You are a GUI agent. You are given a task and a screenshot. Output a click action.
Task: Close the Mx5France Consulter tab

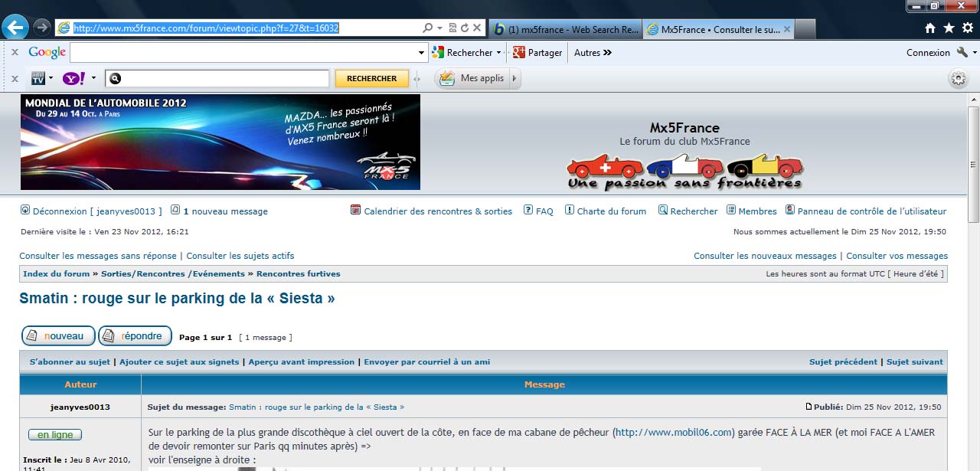click(789, 29)
